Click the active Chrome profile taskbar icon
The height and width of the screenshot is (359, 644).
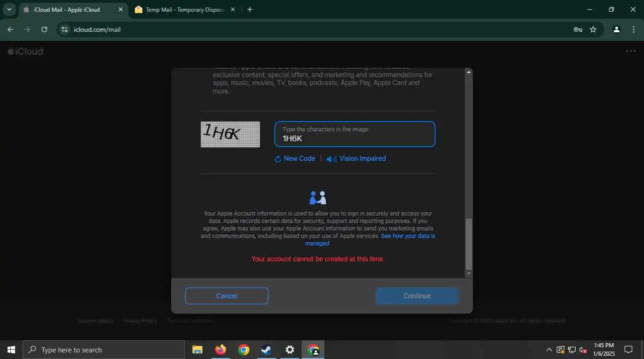(313, 350)
